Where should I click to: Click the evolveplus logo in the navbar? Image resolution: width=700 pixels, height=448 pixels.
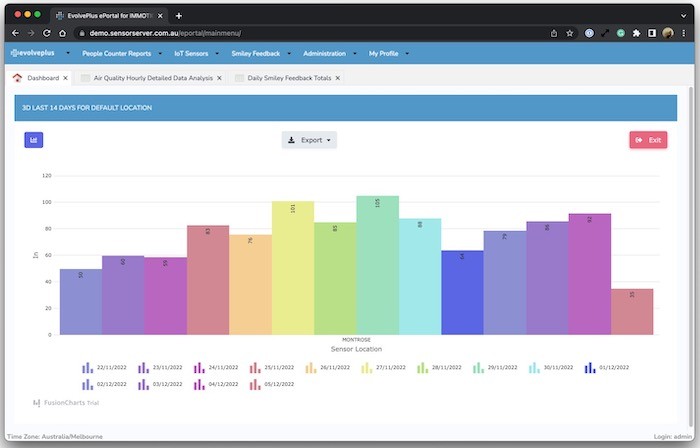[x=34, y=53]
